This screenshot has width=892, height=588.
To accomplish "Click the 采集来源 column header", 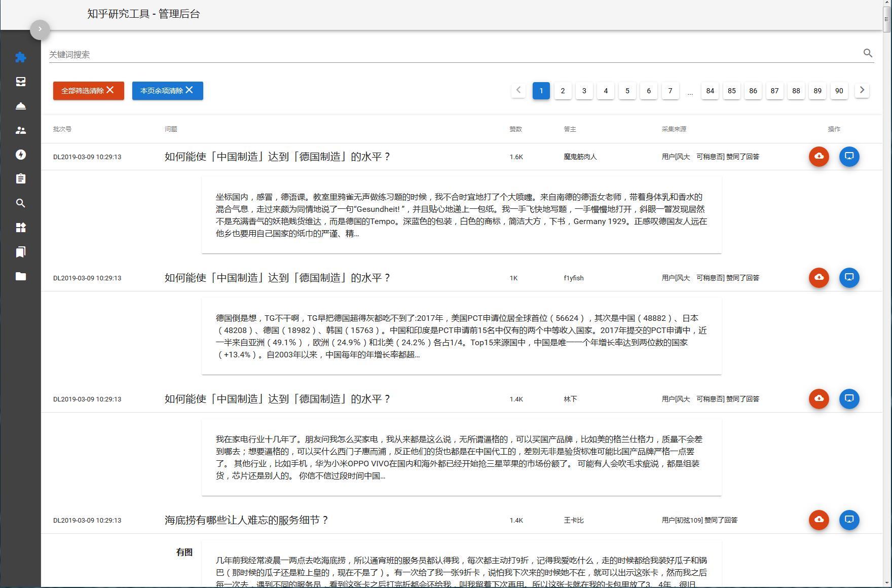I will pos(674,129).
